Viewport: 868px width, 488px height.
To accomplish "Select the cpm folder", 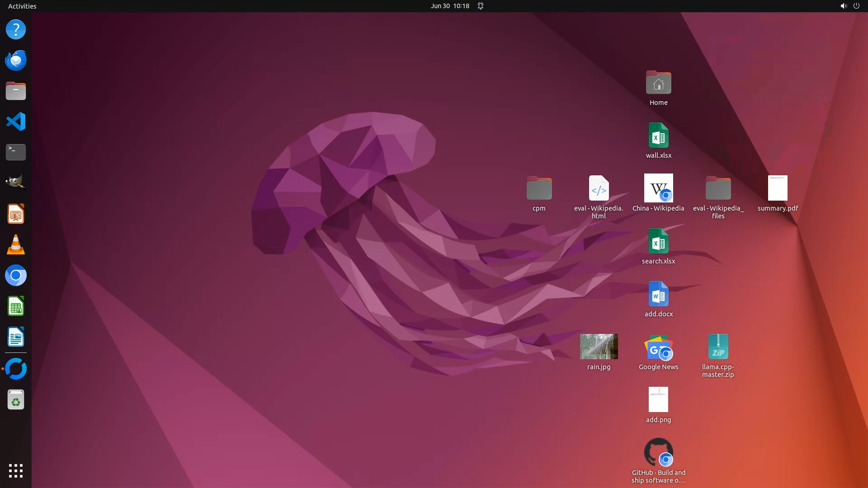I will pyautogui.click(x=539, y=188).
